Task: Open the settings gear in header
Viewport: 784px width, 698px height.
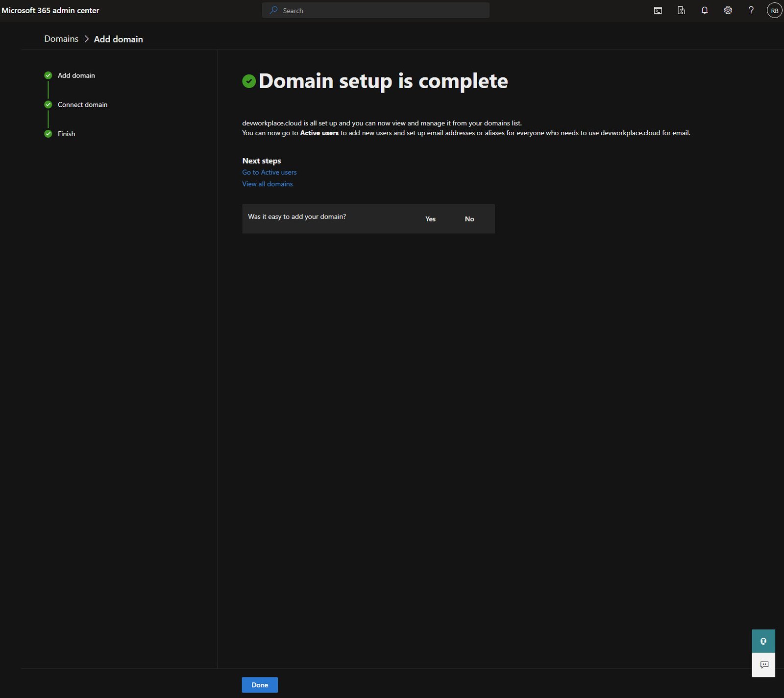Action: (x=728, y=10)
